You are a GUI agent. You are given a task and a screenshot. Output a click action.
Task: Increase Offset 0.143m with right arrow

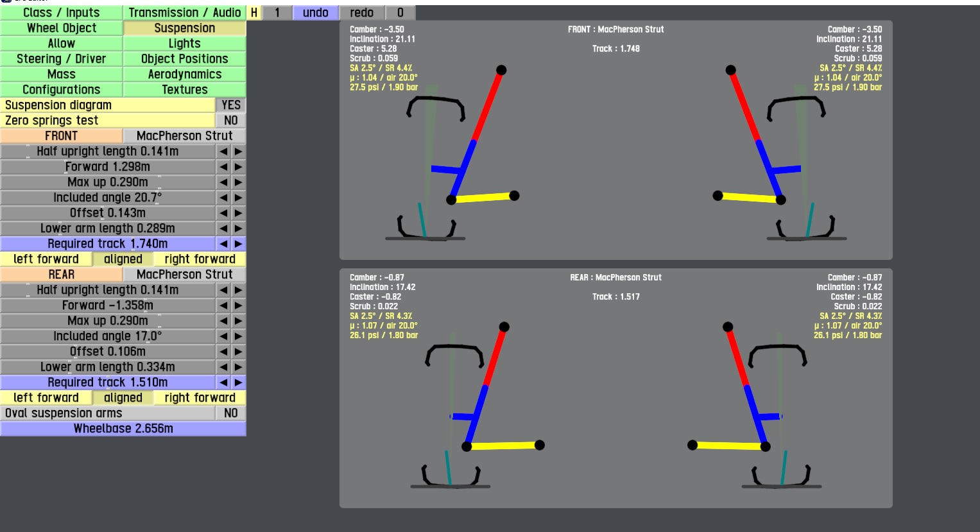pos(238,213)
